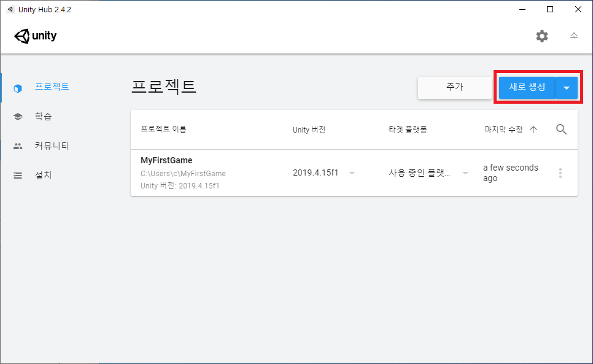The width and height of the screenshot is (593, 364).
Task: Click the 프로젝트 cube icon in the sidebar
Action: [x=17, y=88]
